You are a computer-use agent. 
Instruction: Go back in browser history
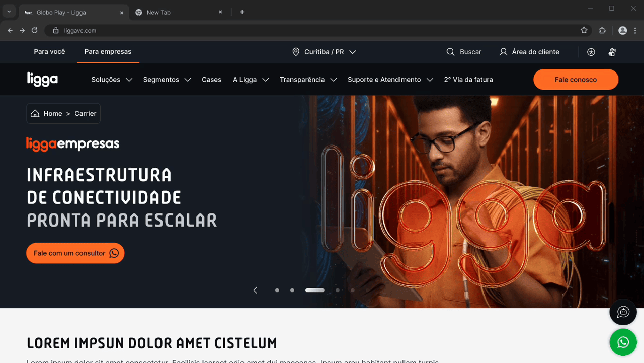click(x=10, y=30)
